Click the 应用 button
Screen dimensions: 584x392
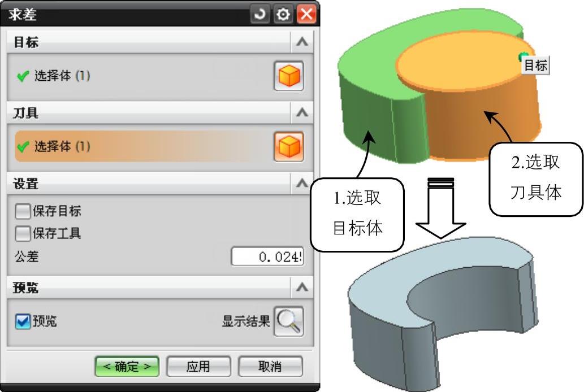coord(198,367)
